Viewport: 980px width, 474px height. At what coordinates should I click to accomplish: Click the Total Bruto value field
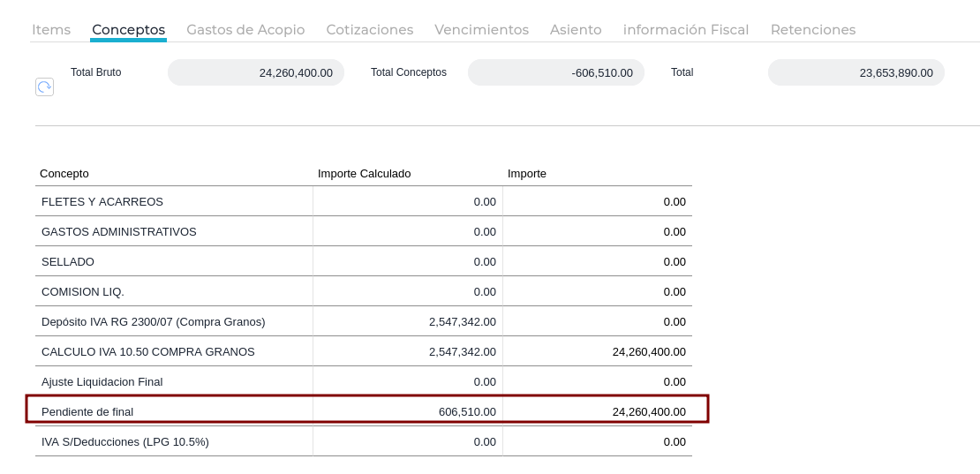(256, 72)
